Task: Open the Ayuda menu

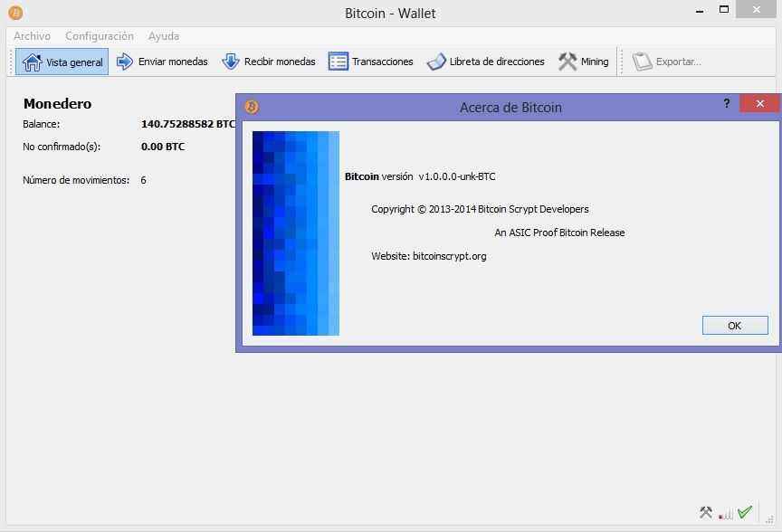Action: (x=164, y=36)
